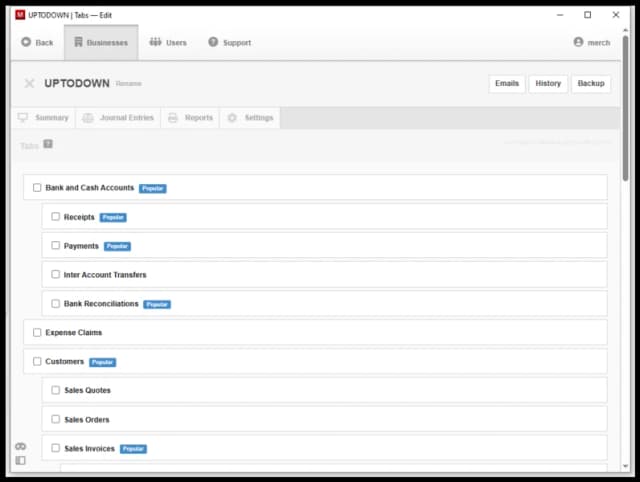Toggle the Expense Claims checkbox
The image size is (640, 482).
tap(37, 333)
